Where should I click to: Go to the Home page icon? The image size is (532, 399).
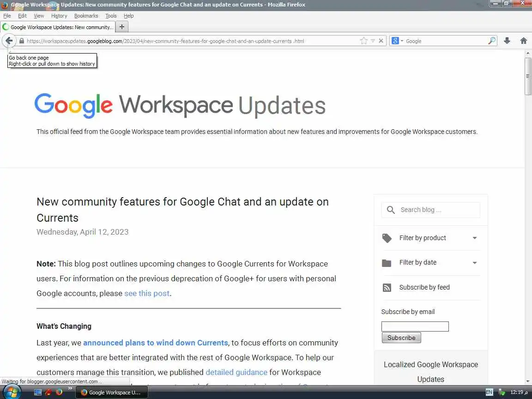click(524, 41)
